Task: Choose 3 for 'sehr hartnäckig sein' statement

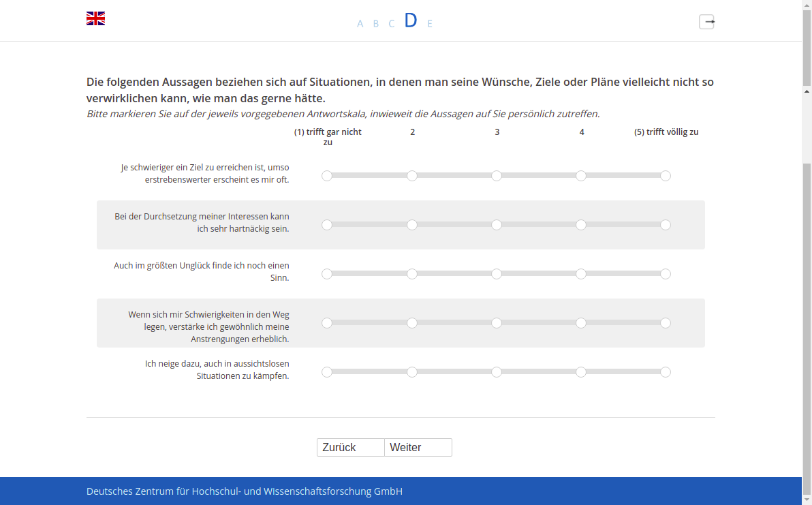Action: click(497, 225)
